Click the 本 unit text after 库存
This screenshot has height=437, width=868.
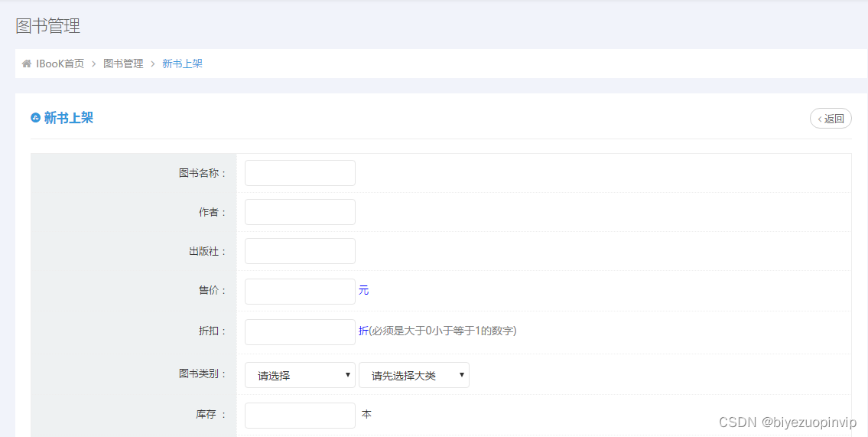click(366, 414)
